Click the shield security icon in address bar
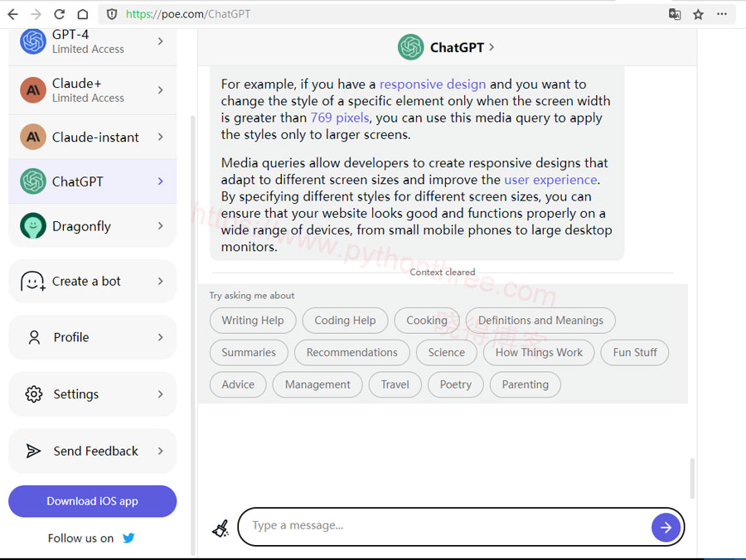 [112, 14]
